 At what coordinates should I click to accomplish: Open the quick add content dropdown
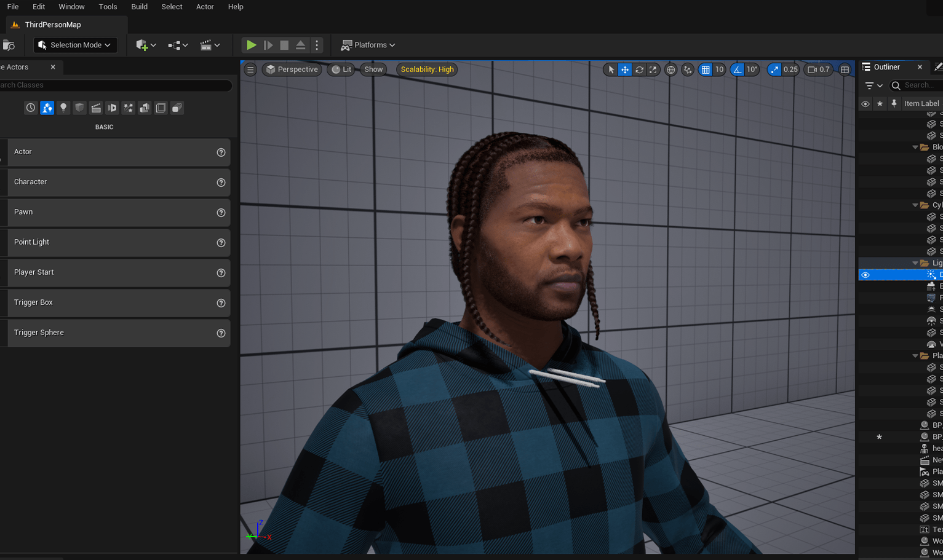point(146,45)
